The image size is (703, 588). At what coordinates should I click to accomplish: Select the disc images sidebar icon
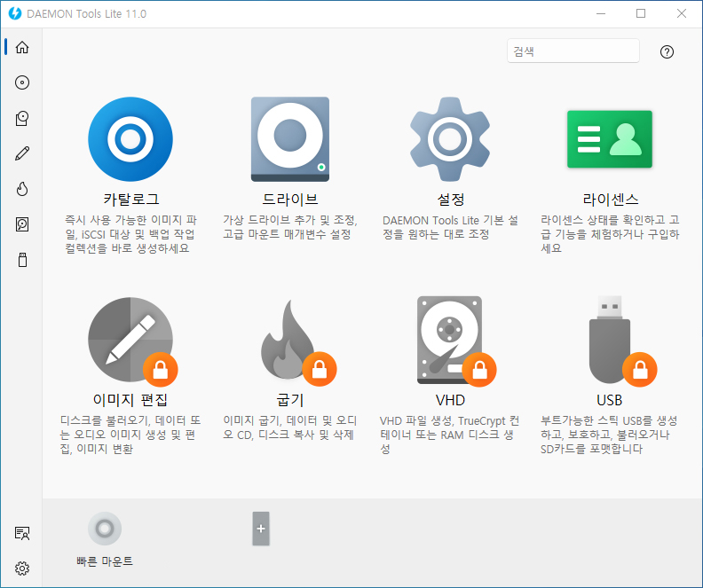click(22, 82)
